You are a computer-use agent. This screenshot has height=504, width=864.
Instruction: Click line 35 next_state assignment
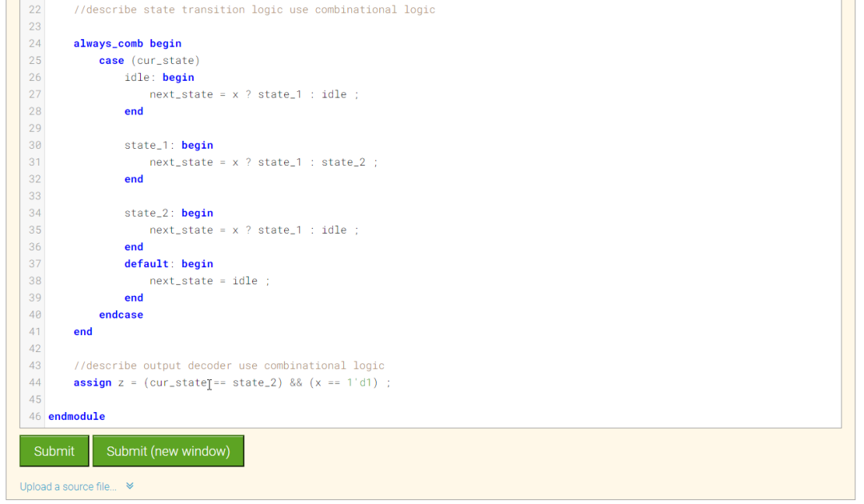click(254, 230)
